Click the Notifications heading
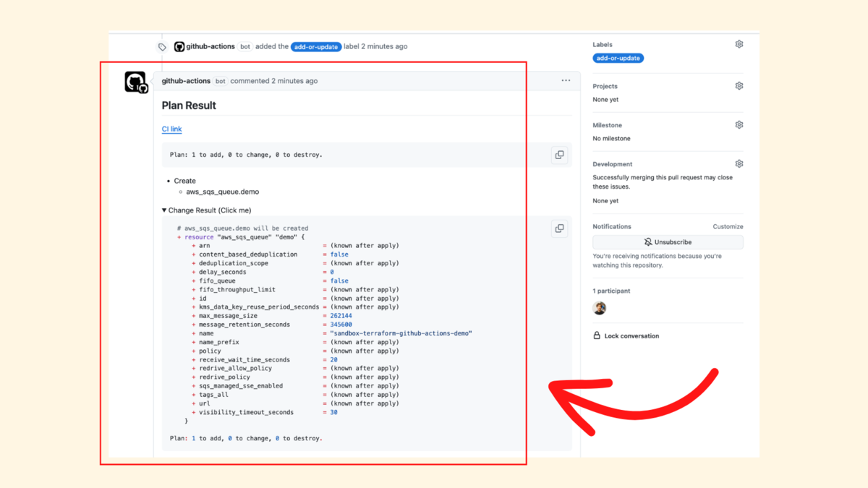Viewport: 868px width, 488px height. coord(612,227)
